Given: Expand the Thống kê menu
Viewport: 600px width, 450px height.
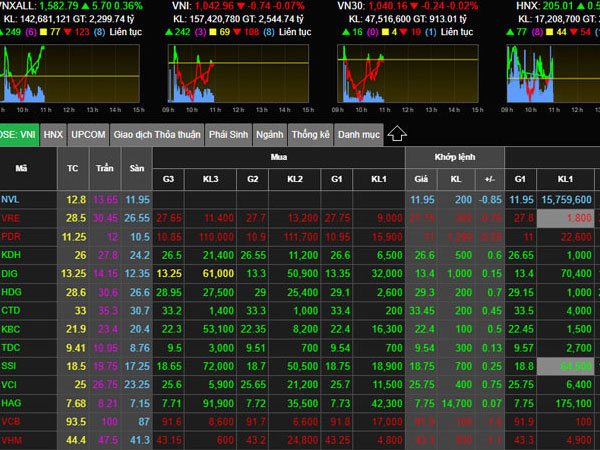Looking at the screenshot, I should (310, 134).
